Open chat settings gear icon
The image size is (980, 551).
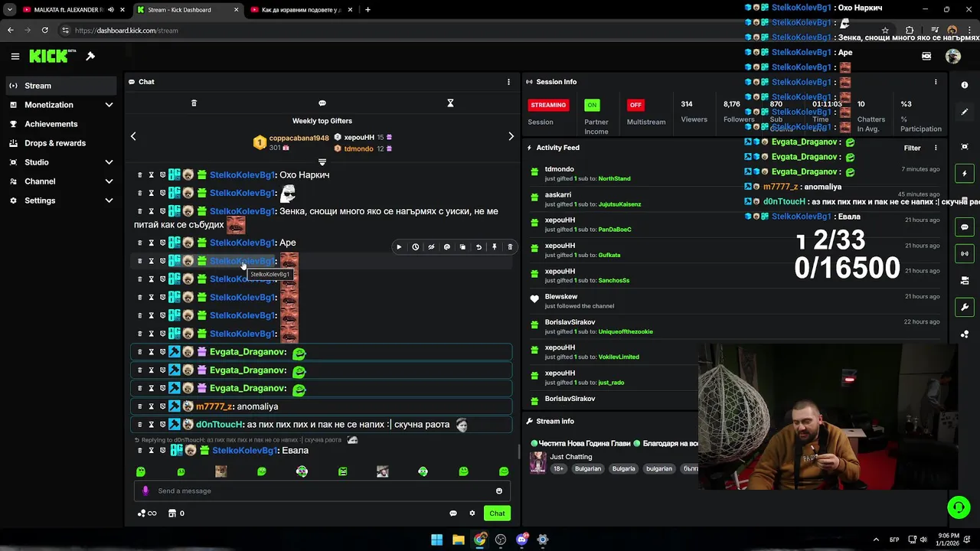pyautogui.click(x=472, y=514)
